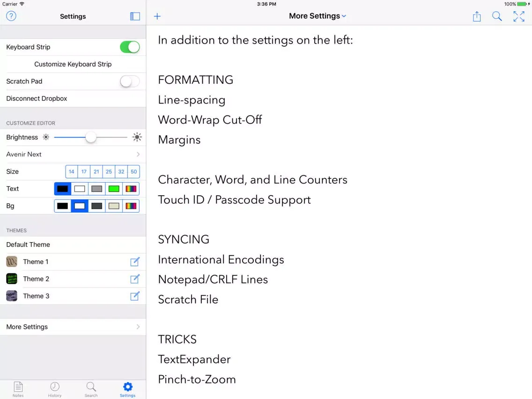532x399 pixels.
Task: Choose gray text color swatch
Action: 96,189
